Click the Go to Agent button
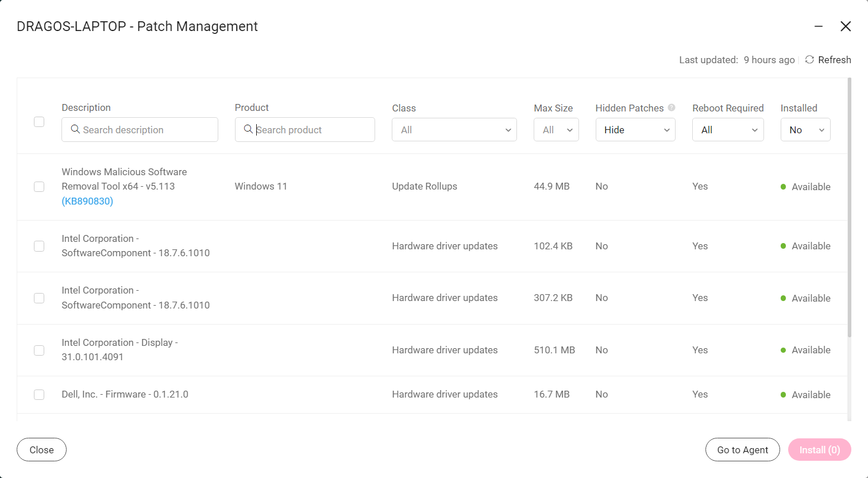The height and width of the screenshot is (478, 868). pos(742,450)
